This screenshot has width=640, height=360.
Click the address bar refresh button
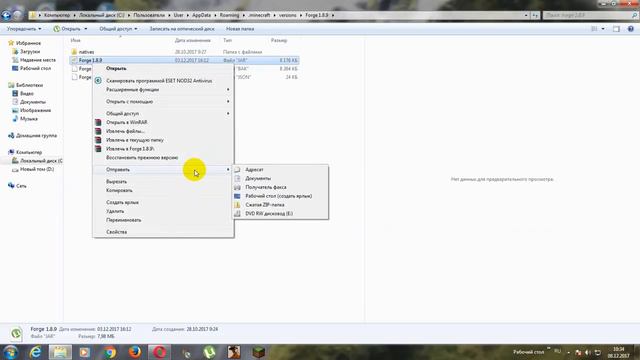point(535,15)
